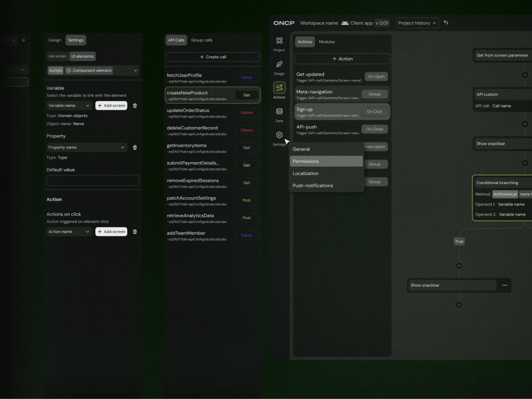The width and height of the screenshot is (532, 399).
Task: Choose General from settings menu
Action: click(x=327, y=149)
